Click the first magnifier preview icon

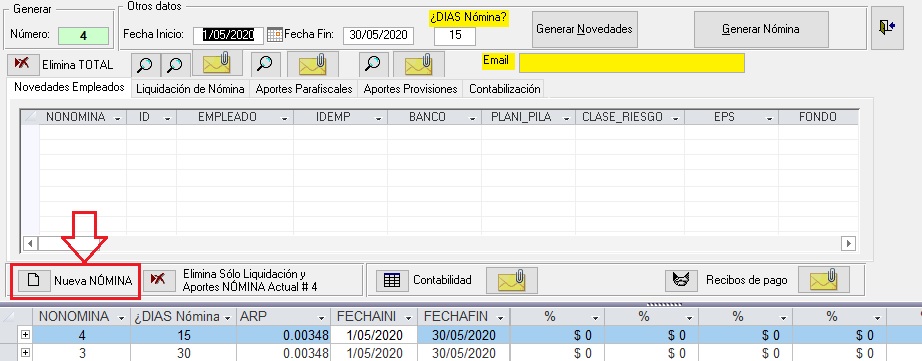coord(145,64)
